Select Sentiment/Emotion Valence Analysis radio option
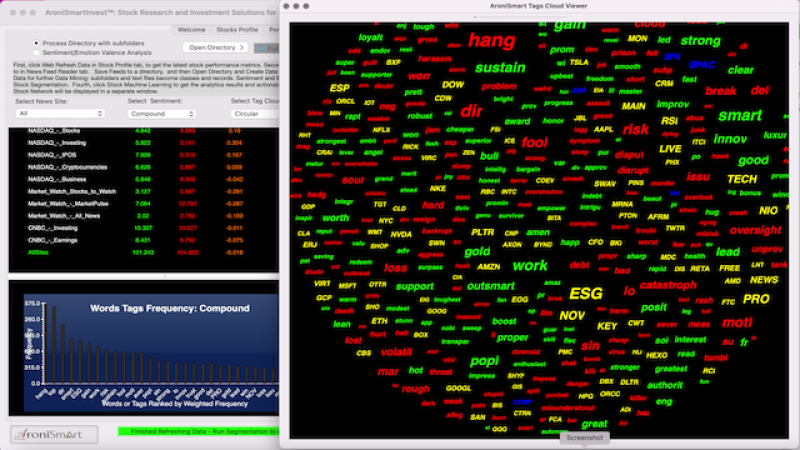Image resolution: width=800 pixels, height=450 pixels. 36,53
